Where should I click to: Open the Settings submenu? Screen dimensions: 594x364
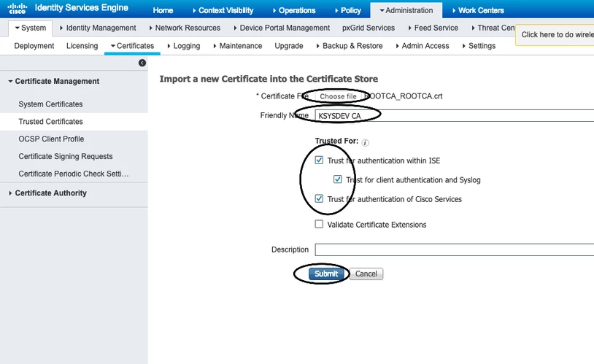tap(479, 46)
